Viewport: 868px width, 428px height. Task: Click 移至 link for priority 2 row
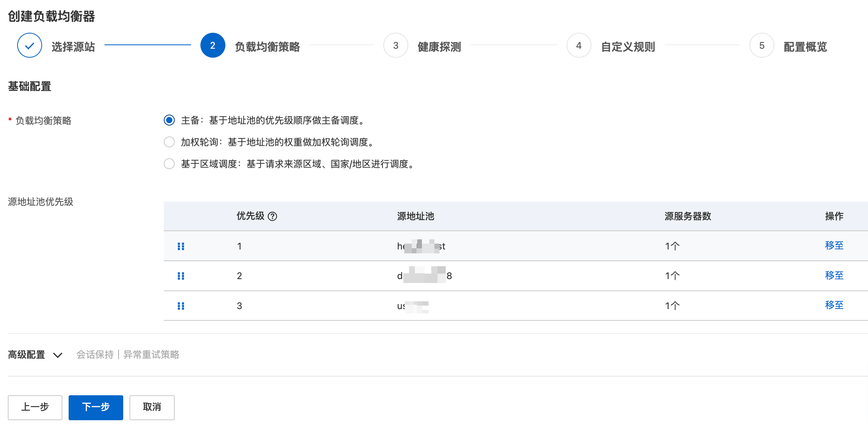pyautogui.click(x=834, y=276)
